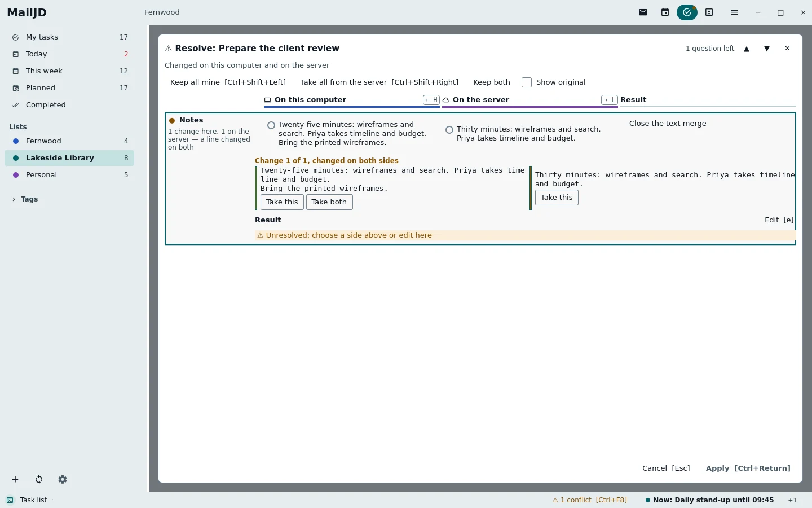Use the ← H take-mine arrow button
Image resolution: width=812 pixels, height=508 pixels.
[x=431, y=100]
